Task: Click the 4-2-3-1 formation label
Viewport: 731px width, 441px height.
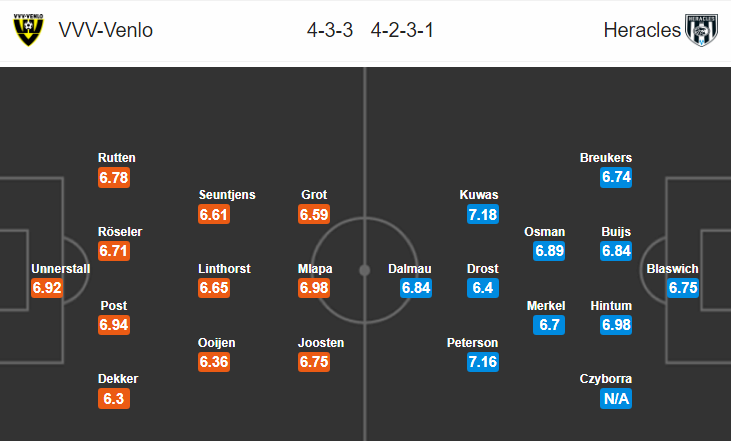Action: 402,30
